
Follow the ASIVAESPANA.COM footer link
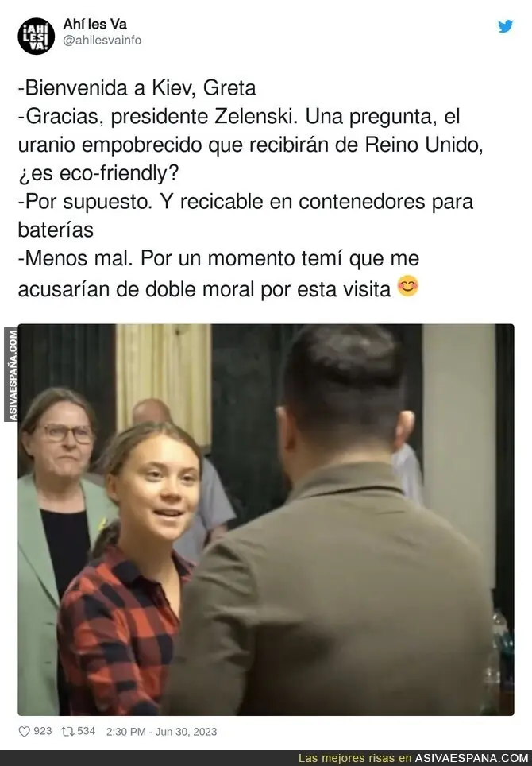pos(472,758)
